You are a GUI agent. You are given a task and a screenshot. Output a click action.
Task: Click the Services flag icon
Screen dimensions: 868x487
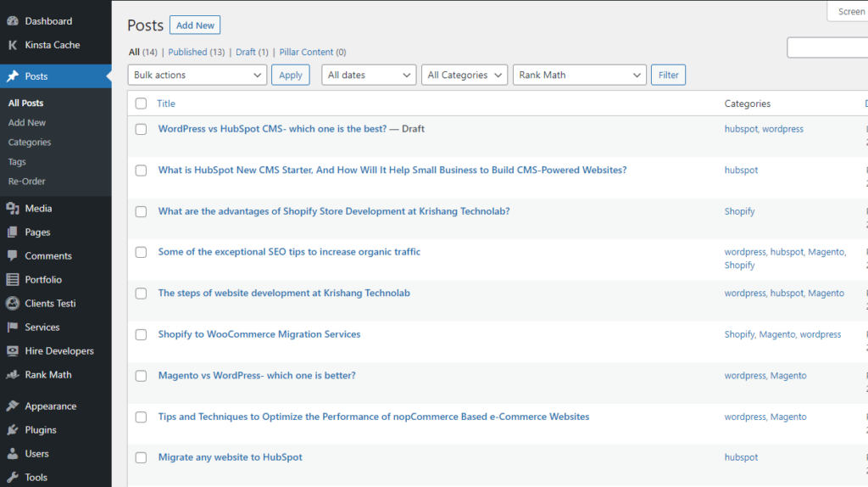pyautogui.click(x=13, y=327)
